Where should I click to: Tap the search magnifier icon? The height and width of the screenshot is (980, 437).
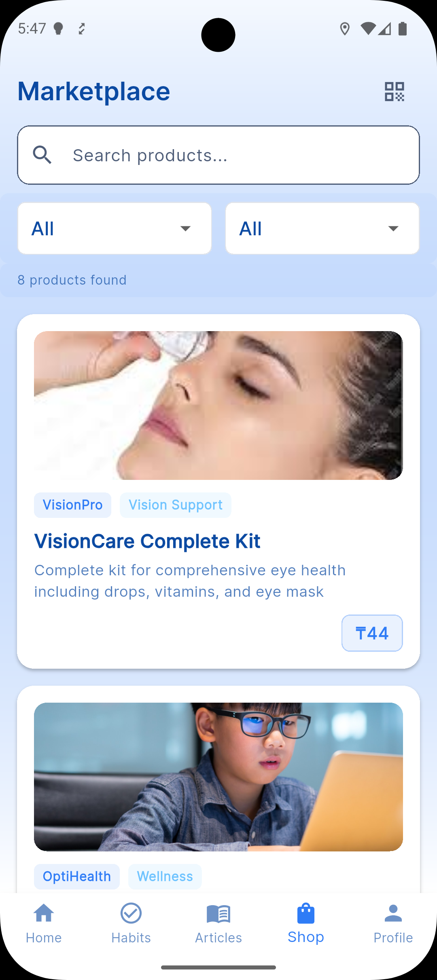[x=42, y=155]
